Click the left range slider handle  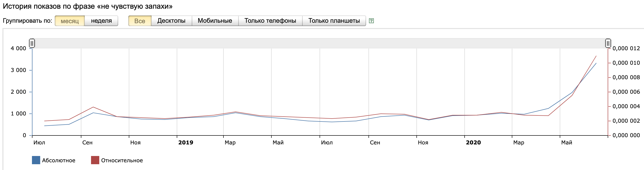pos(32,43)
